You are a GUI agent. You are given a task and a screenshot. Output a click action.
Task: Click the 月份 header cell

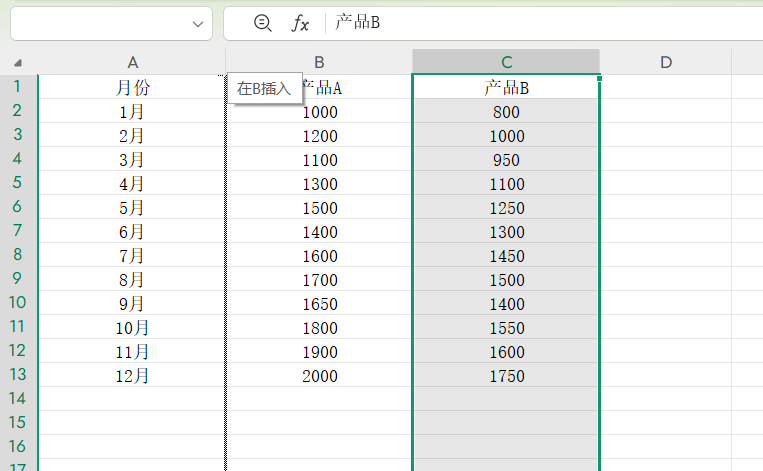tap(132, 88)
